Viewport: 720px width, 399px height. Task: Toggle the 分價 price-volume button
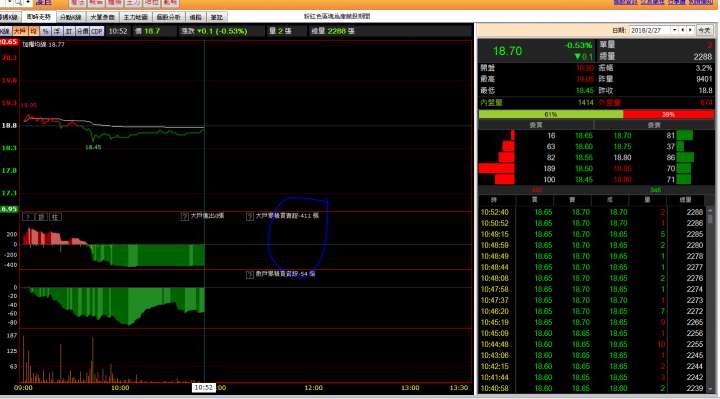[x=82, y=31]
